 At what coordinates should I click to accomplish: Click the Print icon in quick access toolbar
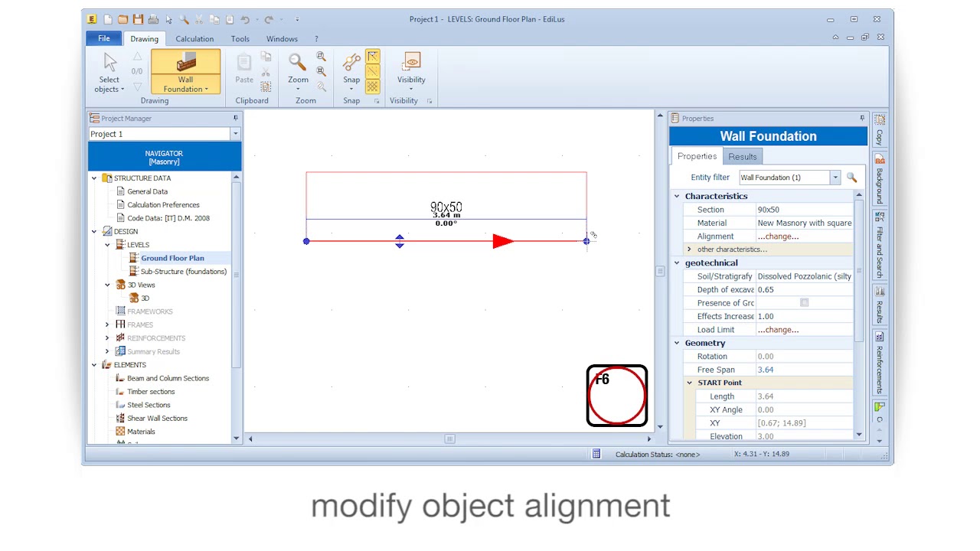153,19
